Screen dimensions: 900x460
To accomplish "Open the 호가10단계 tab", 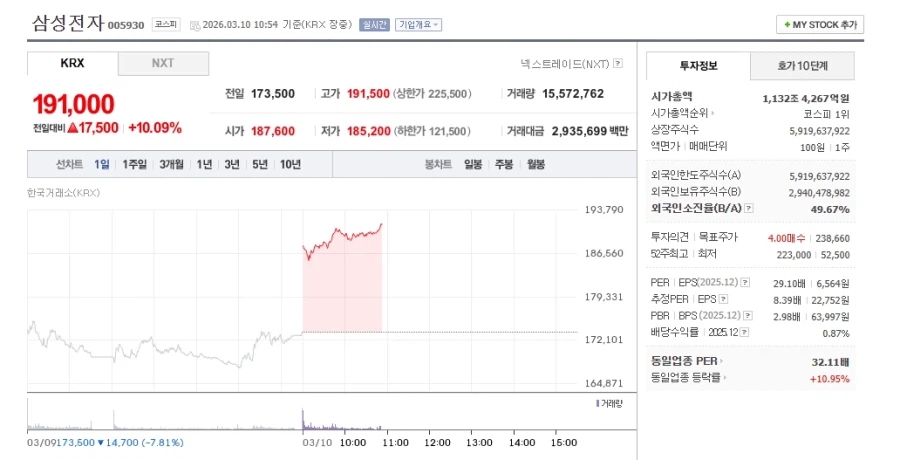I will tap(802, 66).
